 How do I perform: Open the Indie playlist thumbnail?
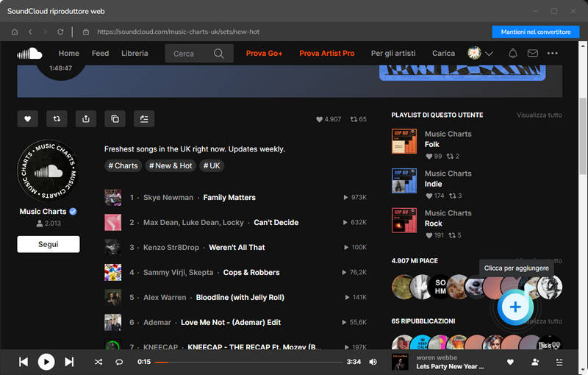[x=404, y=181]
